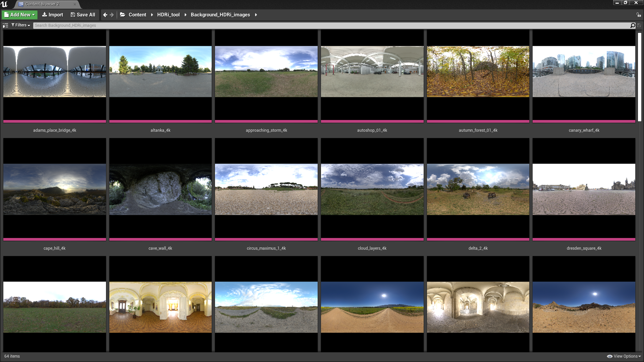Viewport: 644px width, 362px height.
Task: Click the Unreal Engine logo icon
Action: 4,4
